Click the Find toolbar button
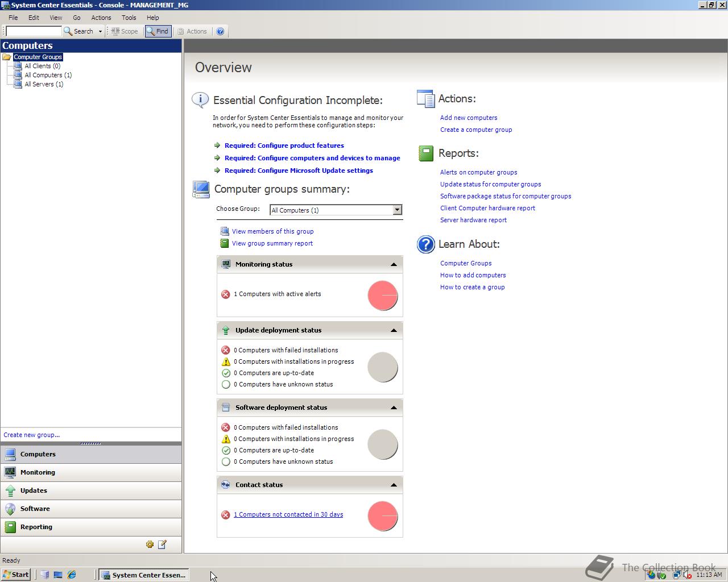The image size is (728, 582). 158,31
